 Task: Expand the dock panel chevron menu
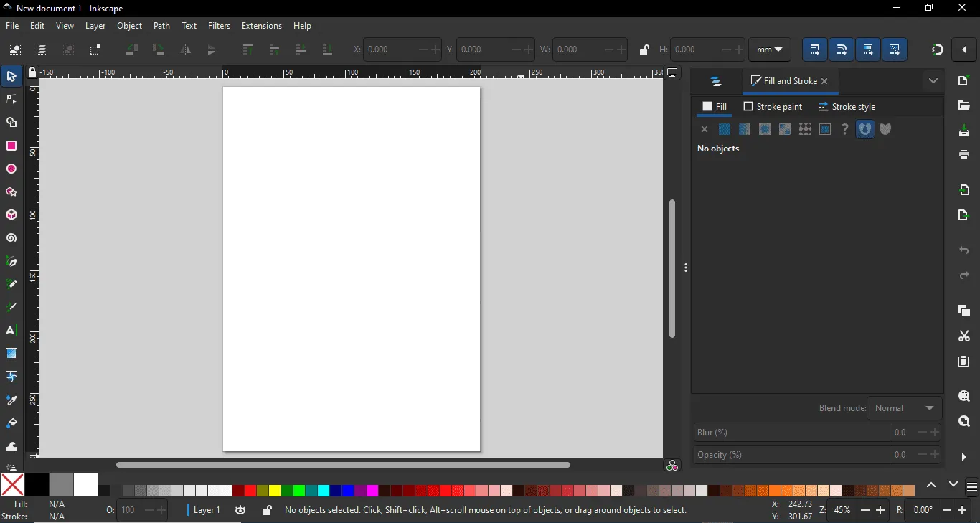933,81
